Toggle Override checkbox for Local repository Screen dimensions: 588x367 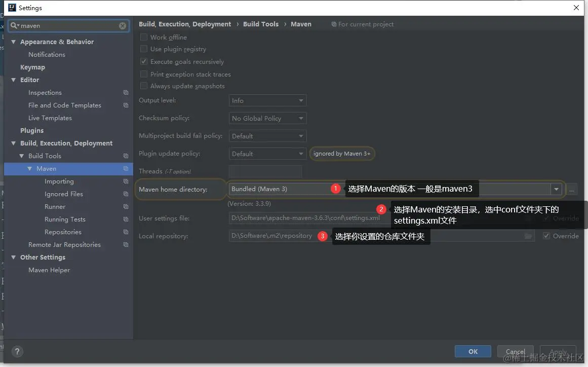(x=546, y=236)
